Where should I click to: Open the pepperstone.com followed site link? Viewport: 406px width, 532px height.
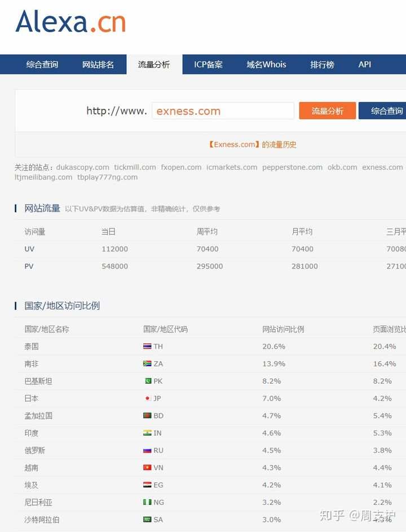(x=292, y=167)
